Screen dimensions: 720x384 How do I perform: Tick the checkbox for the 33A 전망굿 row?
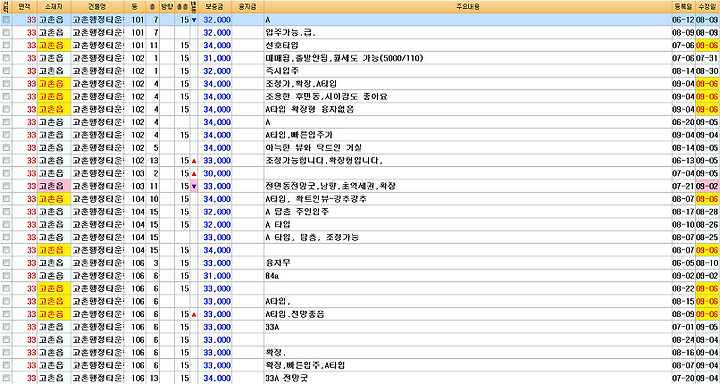point(6,378)
